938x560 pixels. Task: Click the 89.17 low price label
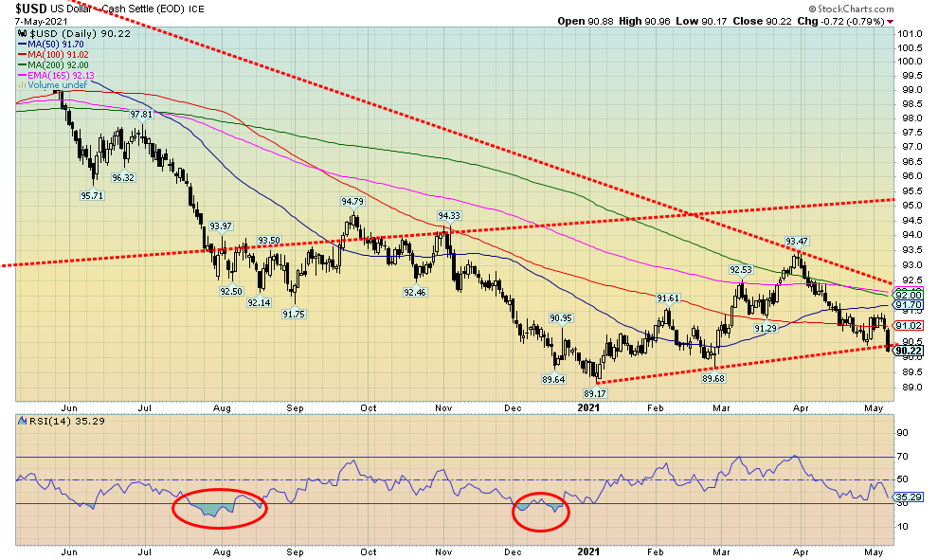595,392
